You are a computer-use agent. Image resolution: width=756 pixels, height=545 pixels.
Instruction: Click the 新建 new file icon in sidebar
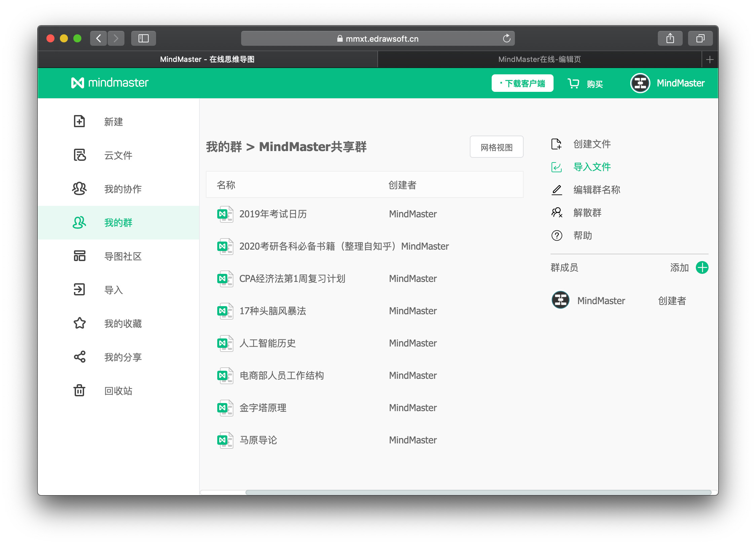coord(79,121)
